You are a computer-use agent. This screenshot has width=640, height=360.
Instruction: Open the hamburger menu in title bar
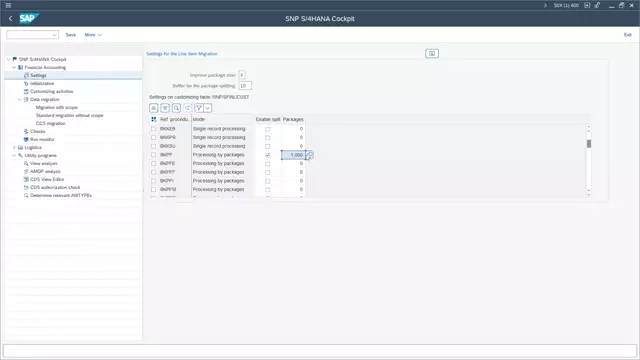pos(8,5)
